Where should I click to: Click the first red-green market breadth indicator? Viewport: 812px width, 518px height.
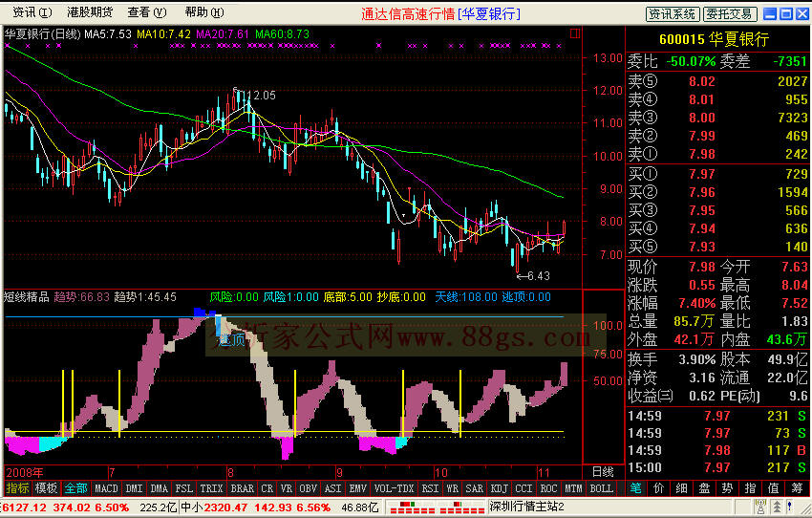point(411,507)
